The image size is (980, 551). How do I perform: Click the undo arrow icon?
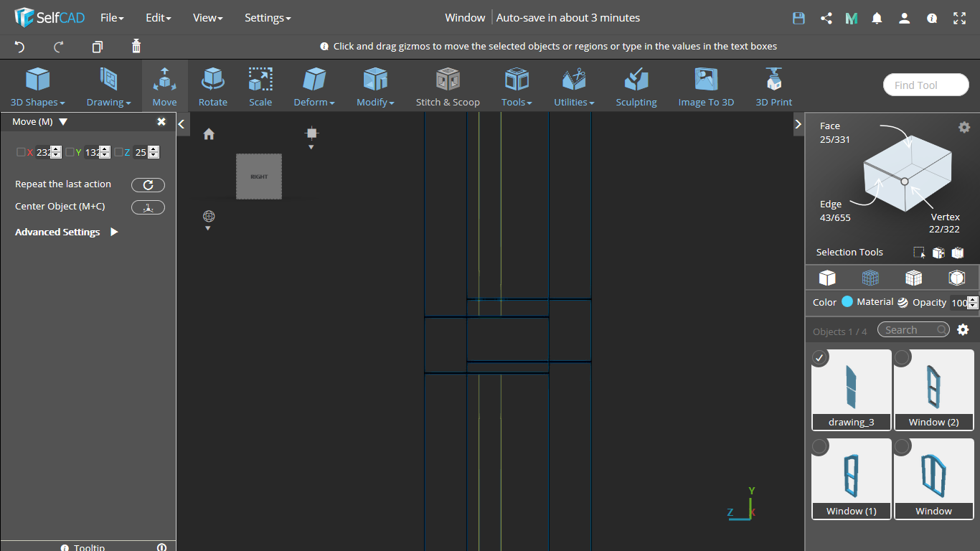click(19, 47)
